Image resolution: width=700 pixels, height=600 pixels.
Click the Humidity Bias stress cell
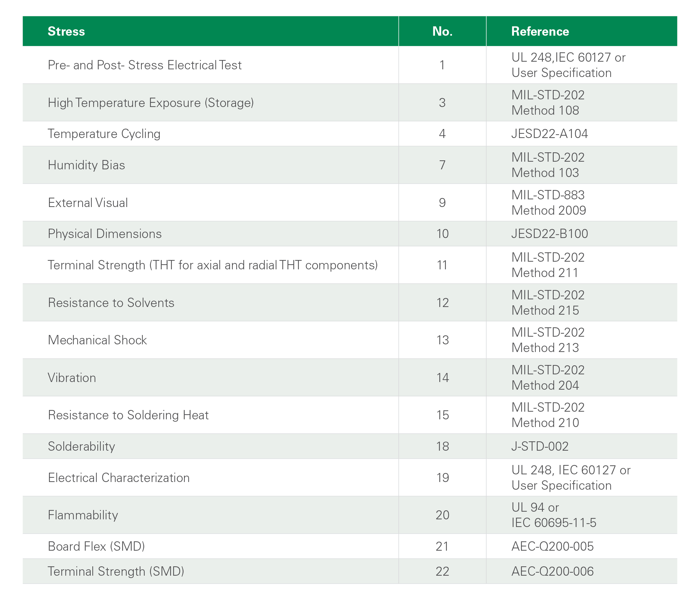86,165
